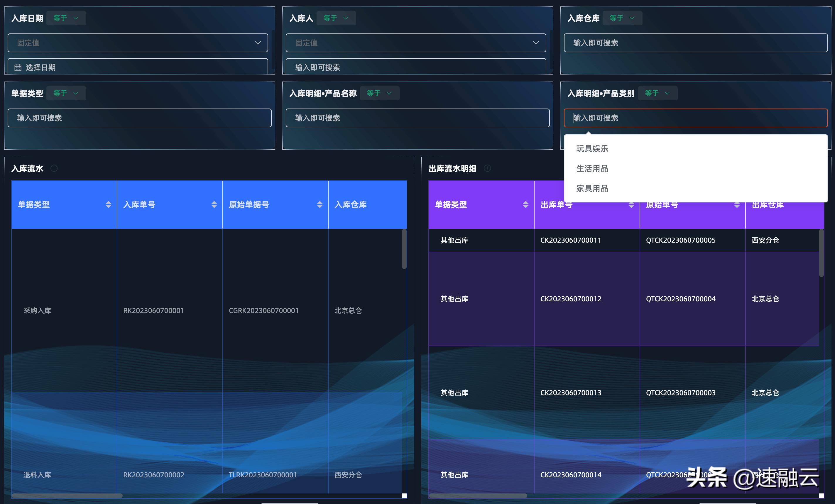The height and width of the screenshot is (504, 835).
Task: Click horizontal scrollbar under 入库流水 table
Action: [x=67, y=495]
